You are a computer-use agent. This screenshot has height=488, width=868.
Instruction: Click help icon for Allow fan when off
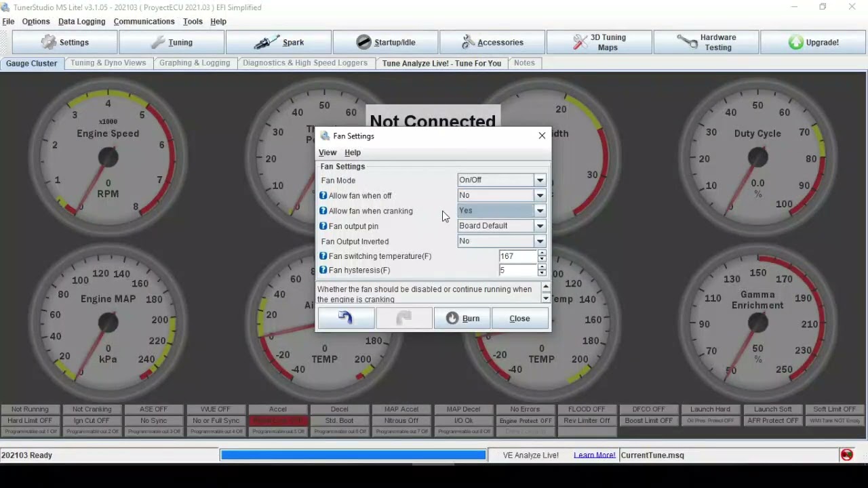pos(323,195)
